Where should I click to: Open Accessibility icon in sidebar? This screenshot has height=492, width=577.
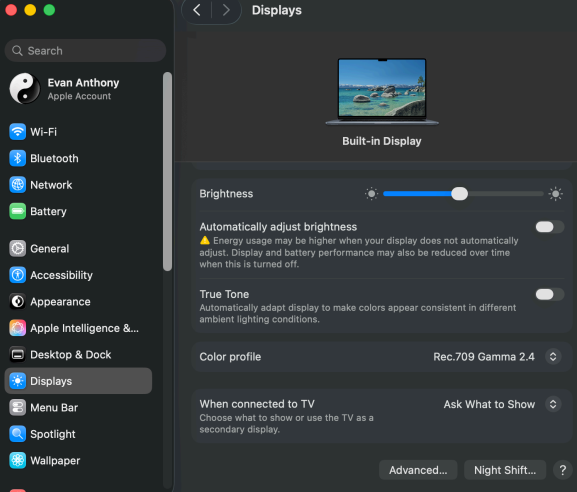click(x=17, y=275)
